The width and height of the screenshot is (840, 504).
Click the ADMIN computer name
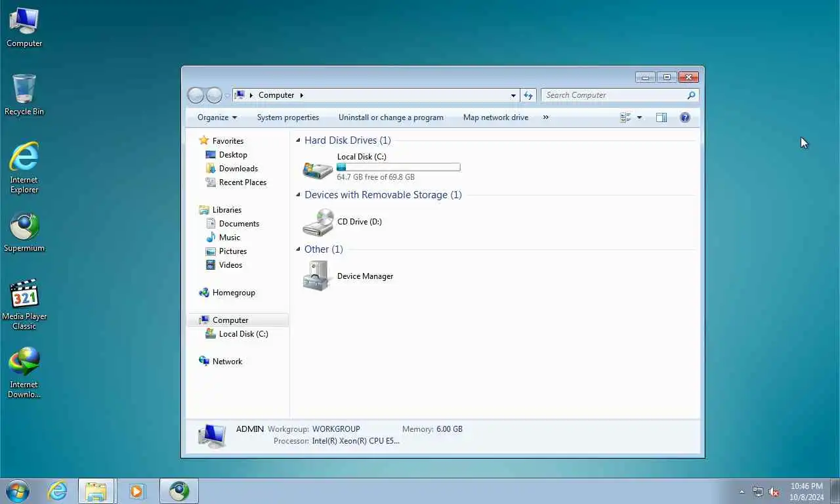click(250, 429)
